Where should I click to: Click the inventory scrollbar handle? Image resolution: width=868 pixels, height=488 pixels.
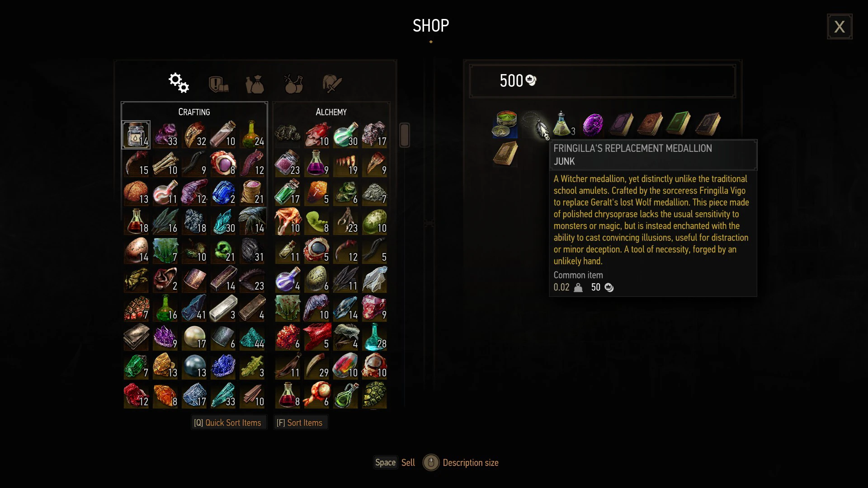(405, 135)
